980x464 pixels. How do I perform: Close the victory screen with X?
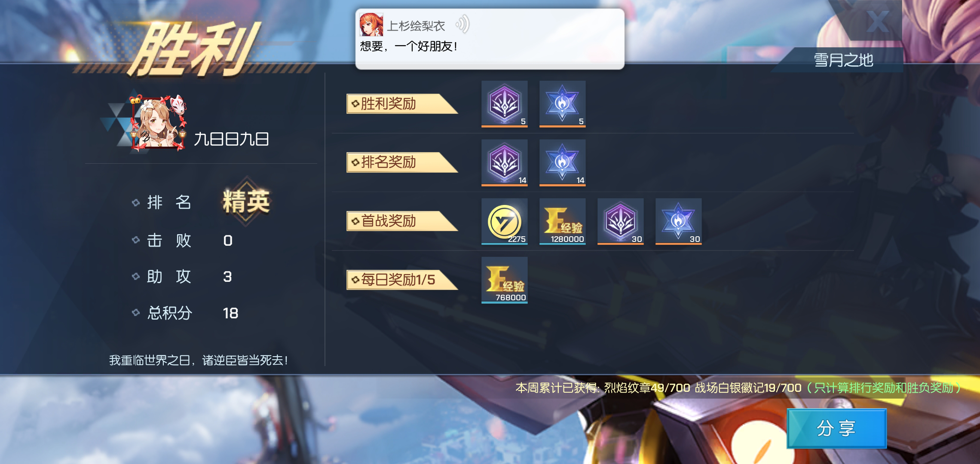pos(878,21)
